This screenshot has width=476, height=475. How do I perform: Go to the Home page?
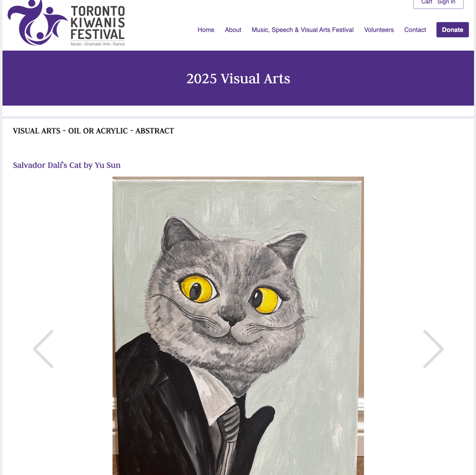point(206,30)
